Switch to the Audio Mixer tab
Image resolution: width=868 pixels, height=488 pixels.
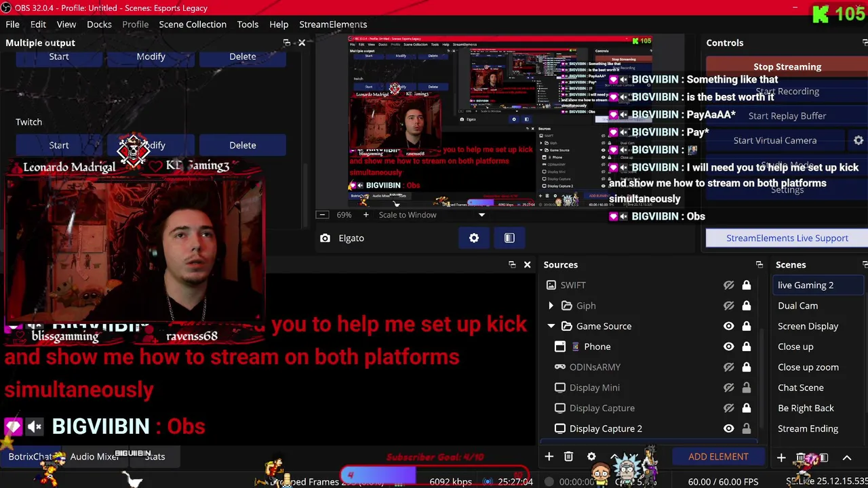(x=94, y=457)
